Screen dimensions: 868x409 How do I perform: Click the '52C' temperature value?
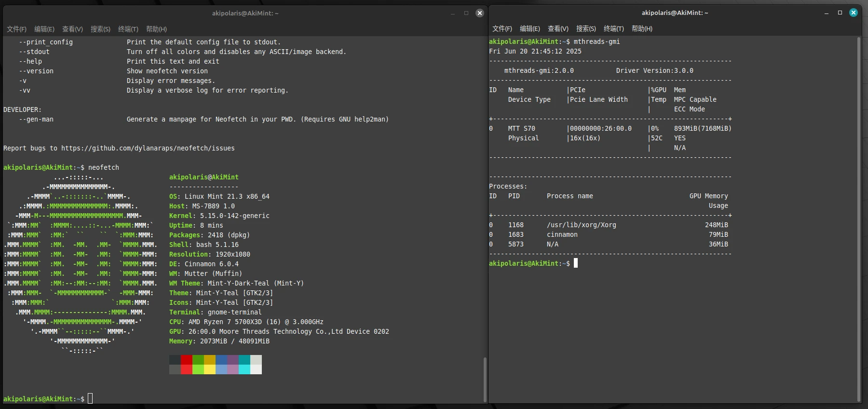point(657,138)
